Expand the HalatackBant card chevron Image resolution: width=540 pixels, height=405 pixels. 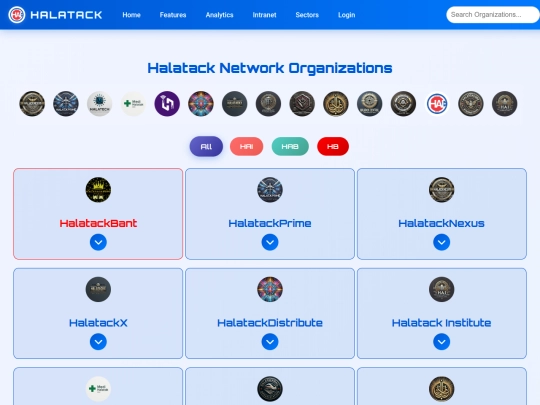coord(98,242)
